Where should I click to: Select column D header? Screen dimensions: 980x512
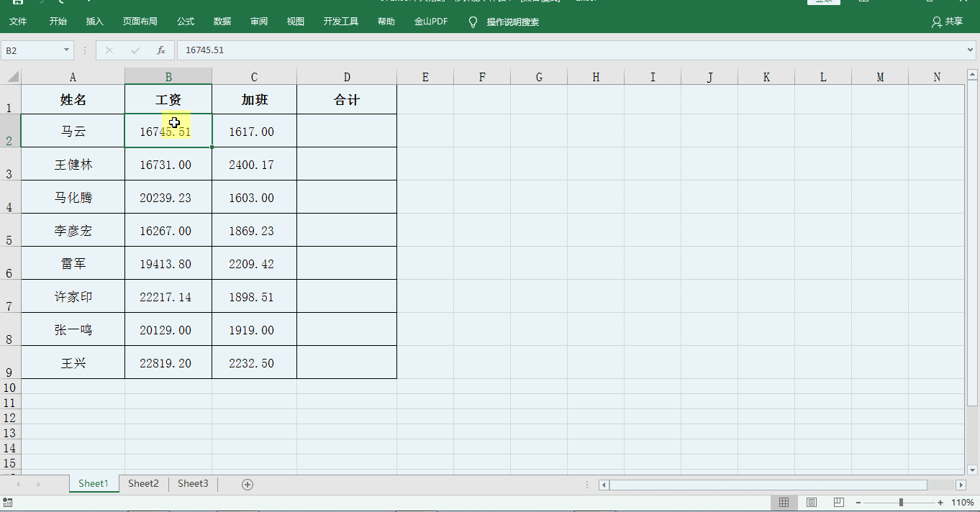coord(347,77)
